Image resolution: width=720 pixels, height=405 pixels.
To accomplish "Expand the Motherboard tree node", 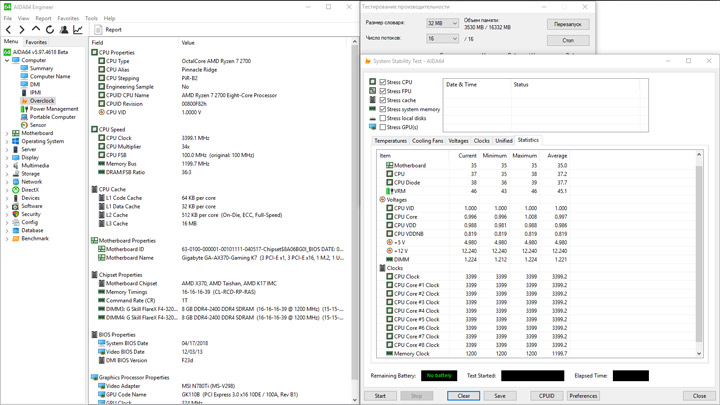I will (x=7, y=133).
